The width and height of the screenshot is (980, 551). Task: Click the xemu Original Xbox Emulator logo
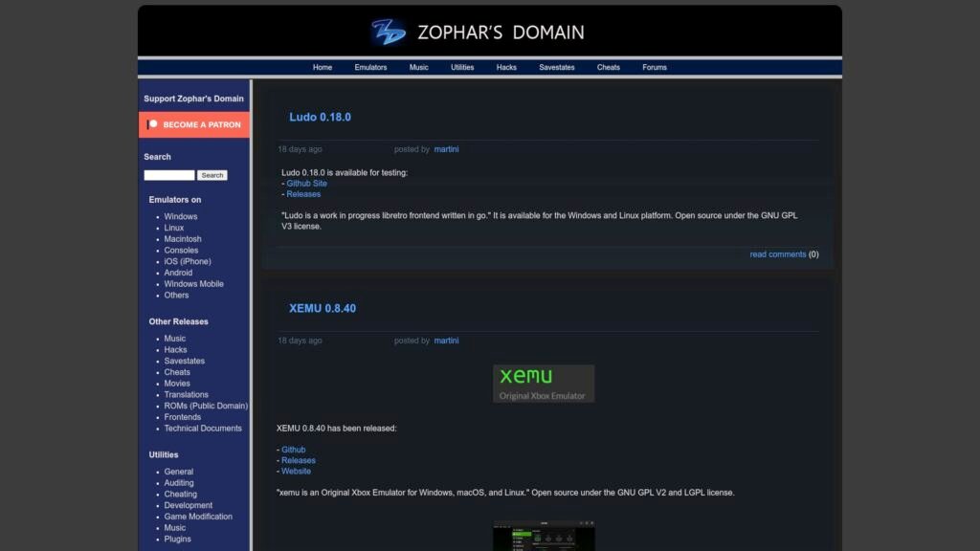pos(544,384)
